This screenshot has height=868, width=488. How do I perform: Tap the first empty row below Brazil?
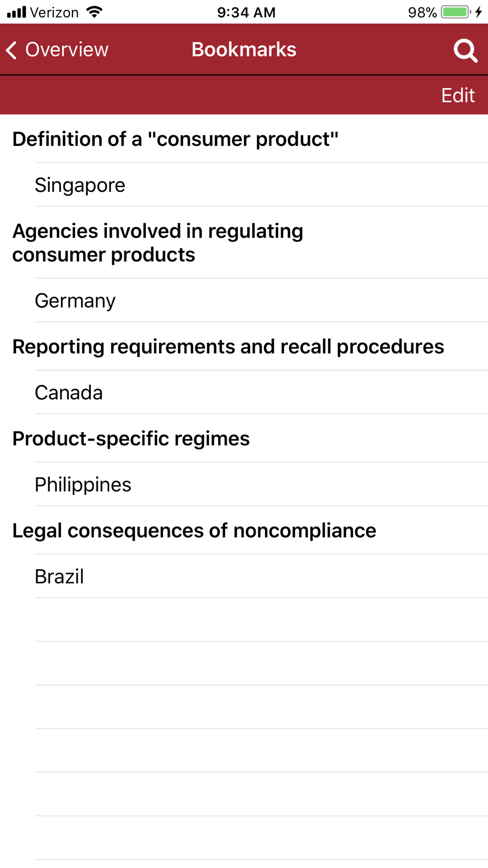244,620
